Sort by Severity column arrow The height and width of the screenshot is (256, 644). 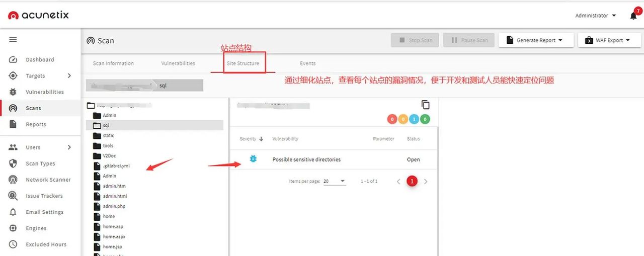261,139
